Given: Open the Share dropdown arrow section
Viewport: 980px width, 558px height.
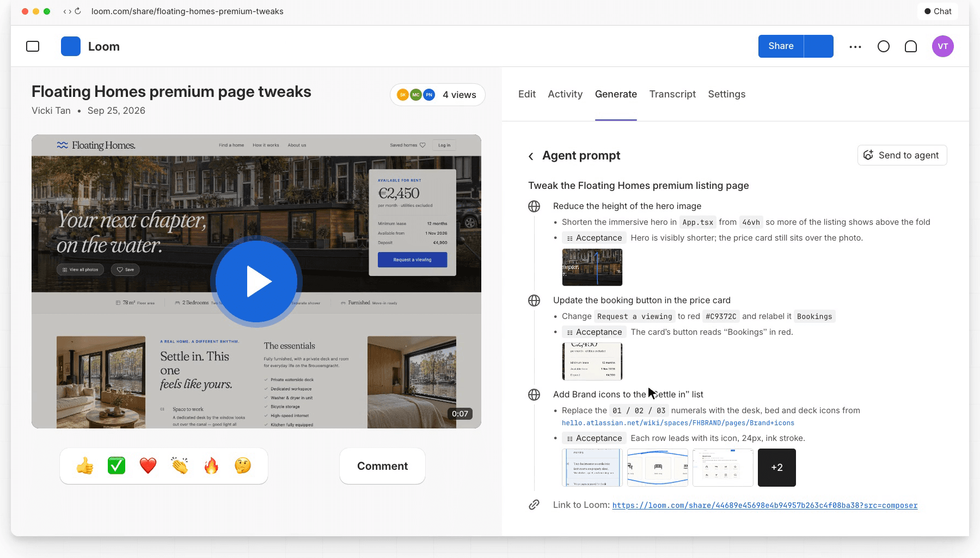Looking at the screenshot, I should point(819,46).
